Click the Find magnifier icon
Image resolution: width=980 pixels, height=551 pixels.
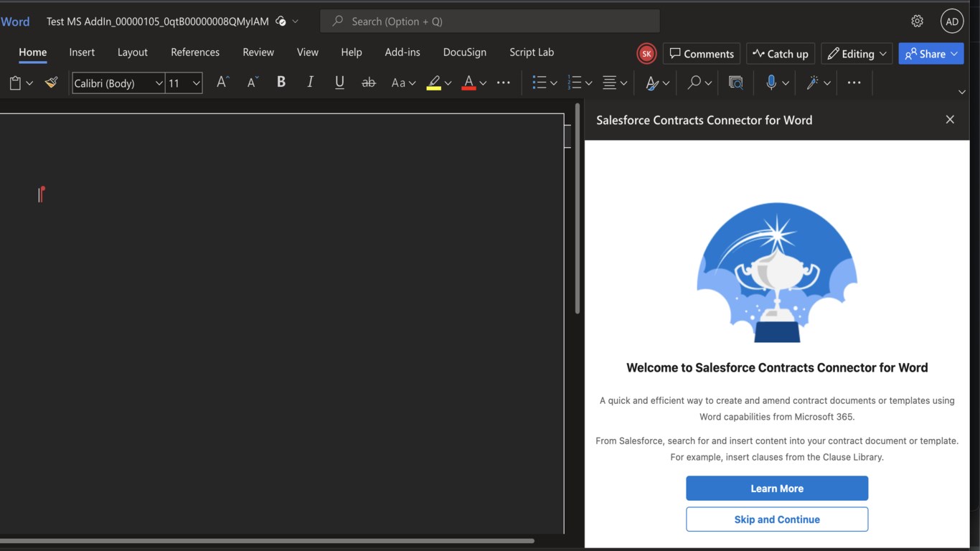tap(694, 83)
